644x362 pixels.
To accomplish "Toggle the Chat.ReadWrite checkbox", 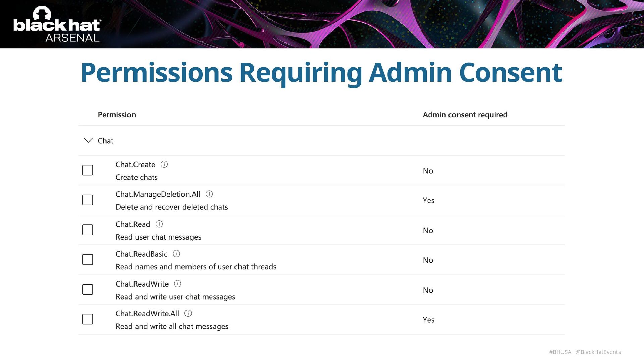I will 88,290.
